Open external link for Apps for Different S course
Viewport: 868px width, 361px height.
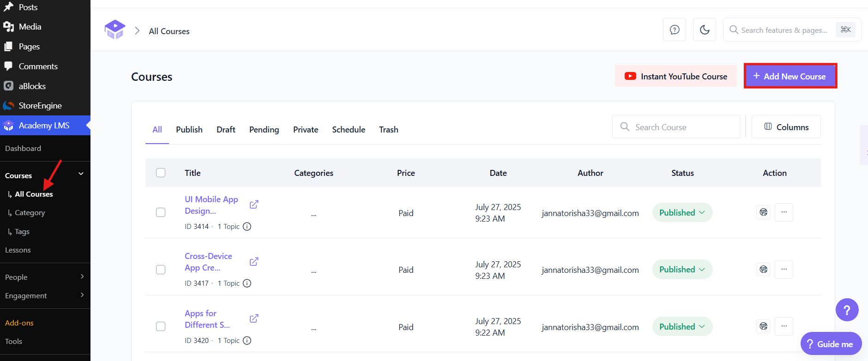point(254,319)
